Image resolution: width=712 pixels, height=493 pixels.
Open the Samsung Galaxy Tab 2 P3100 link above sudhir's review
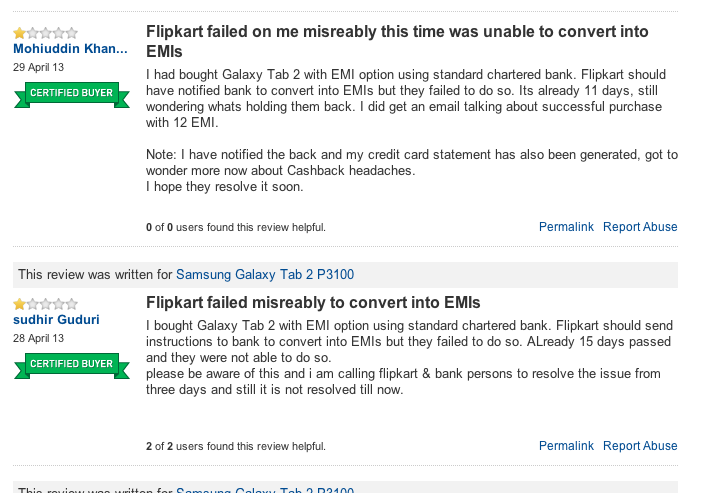click(265, 275)
